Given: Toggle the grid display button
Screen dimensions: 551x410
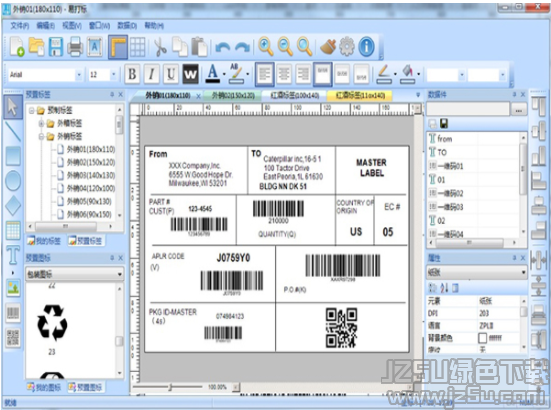Looking at the screenshot, I should click(137, 47).
